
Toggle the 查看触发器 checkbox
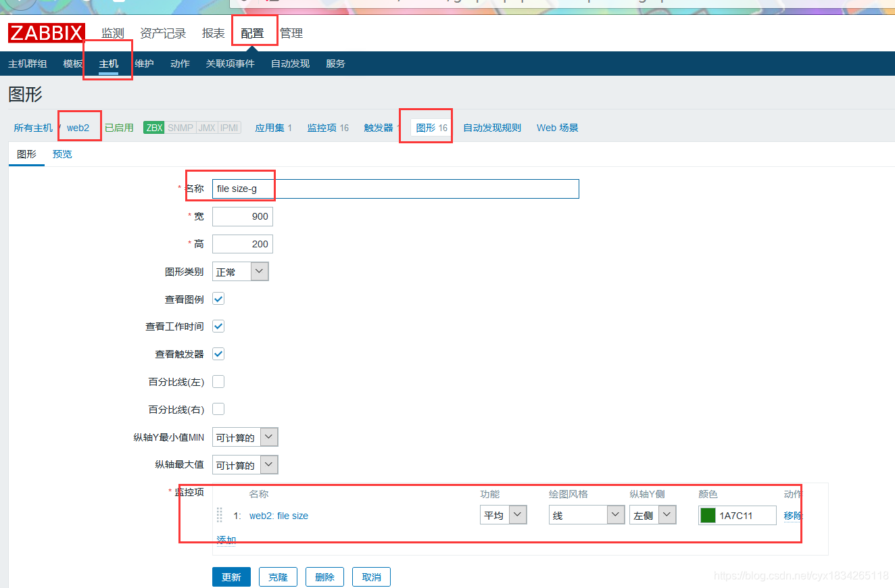click(218, 354)
